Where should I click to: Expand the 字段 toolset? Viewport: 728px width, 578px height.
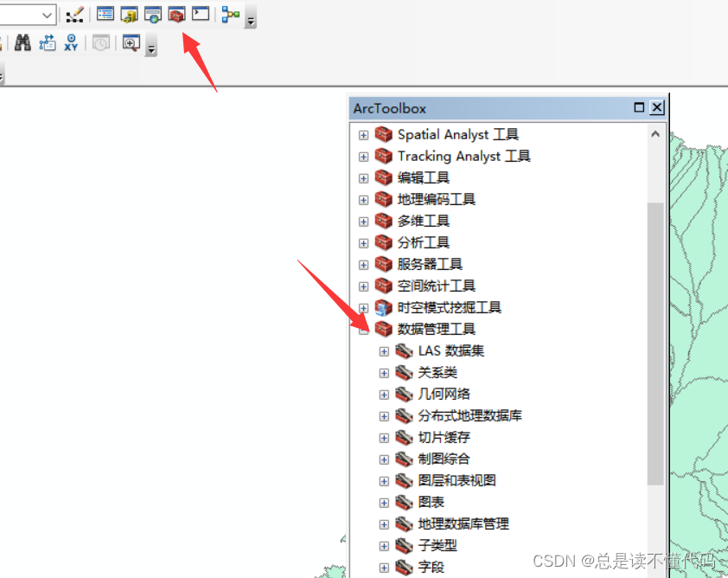(384, 568)
